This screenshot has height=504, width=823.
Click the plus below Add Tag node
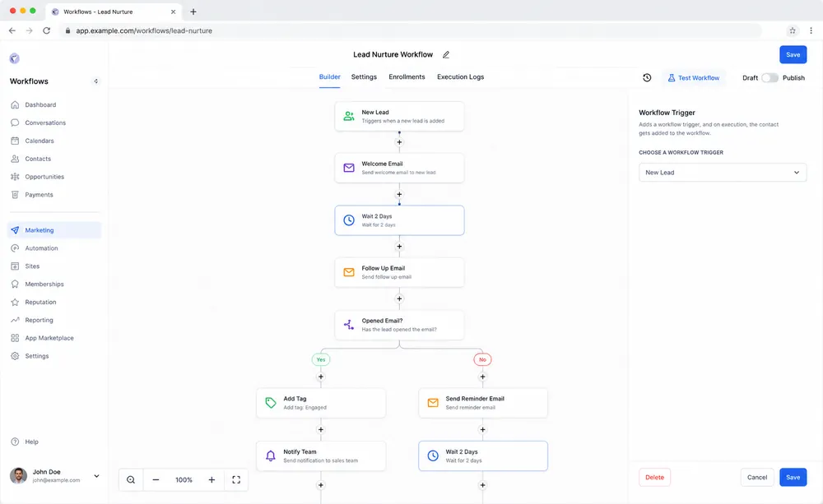[321, 429]
